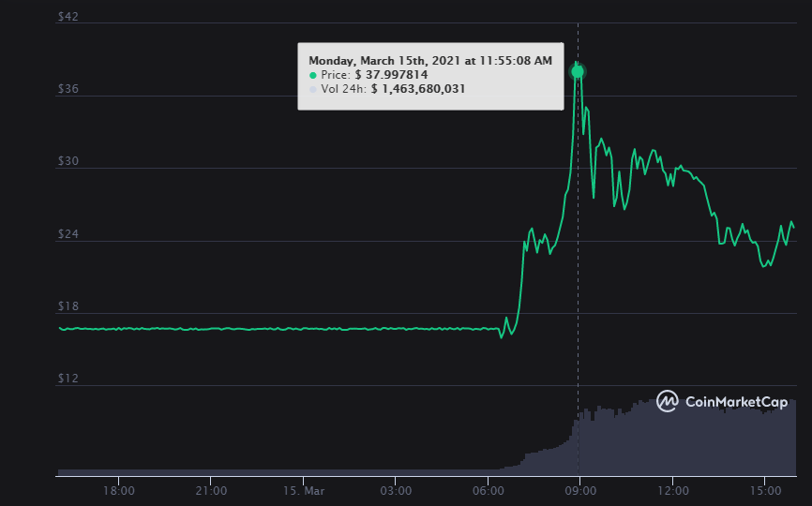This screenshot has width=812, height=506.
Task: Click the '15. Mar' date axis label
Action: coord(304,490)
